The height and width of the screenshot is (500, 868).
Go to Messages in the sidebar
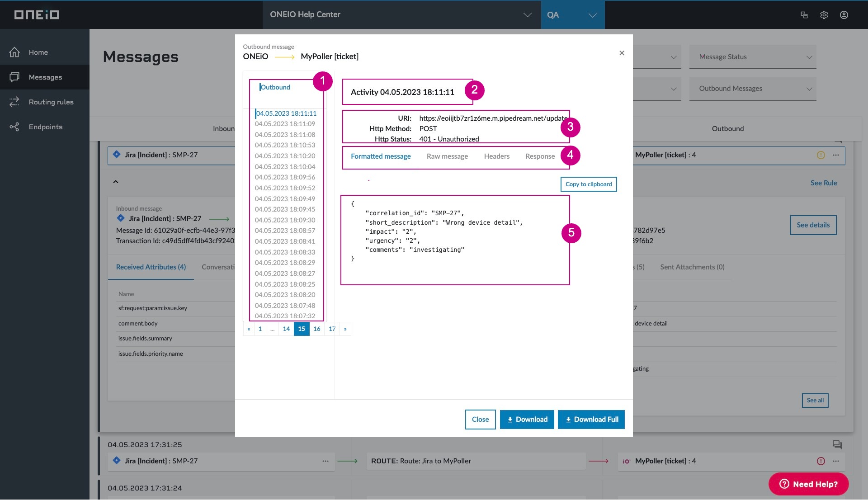pyautogui.click(x=45, y=77)
